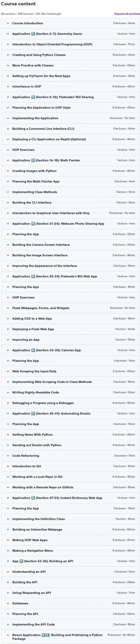The width and height of the screenshot is (140, 644).
Task: Expand all sections link
Action: 127,14
